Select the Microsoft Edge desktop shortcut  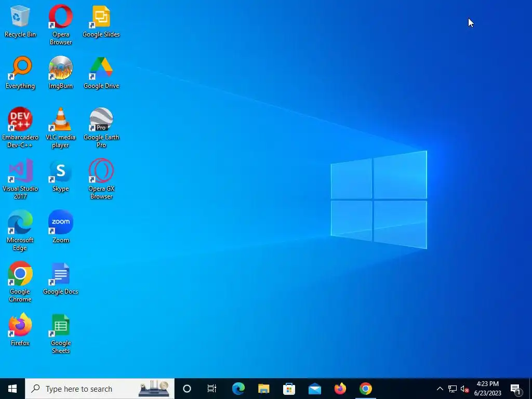point(20,231)
